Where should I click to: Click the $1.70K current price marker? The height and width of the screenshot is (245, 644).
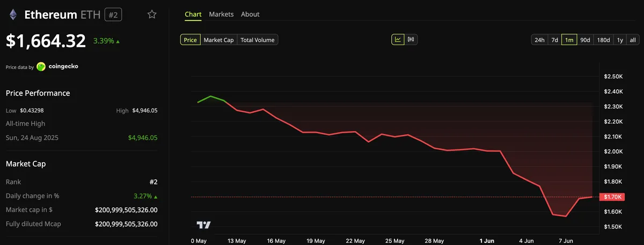(613, 197)
